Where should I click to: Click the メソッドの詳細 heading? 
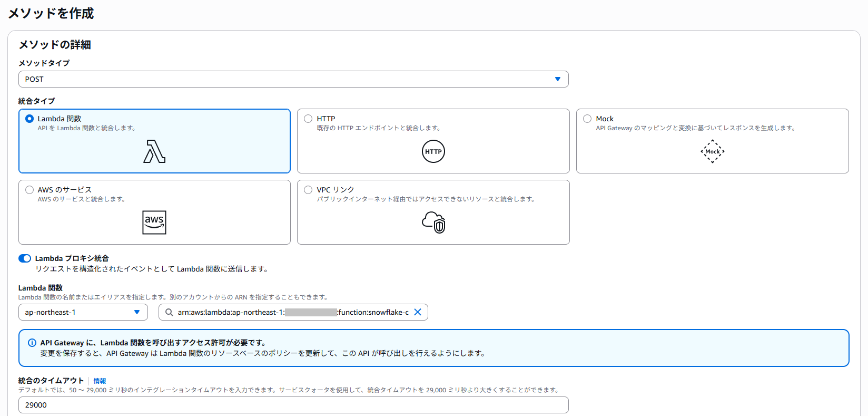55,45
